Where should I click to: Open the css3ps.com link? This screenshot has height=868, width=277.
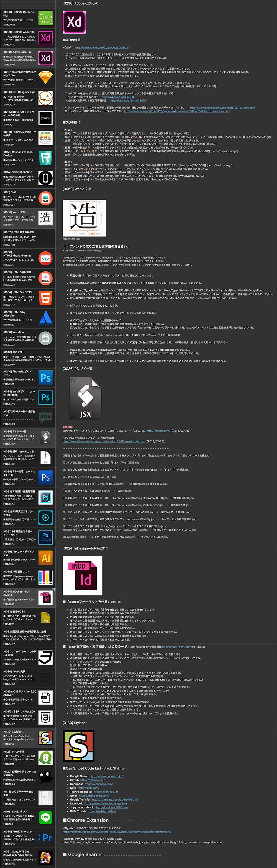158,431
